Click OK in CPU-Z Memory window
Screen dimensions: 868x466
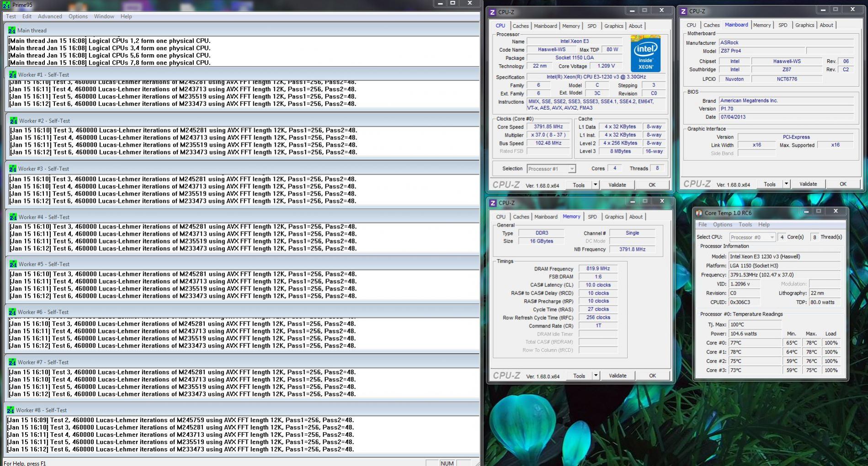coord(653,376)
